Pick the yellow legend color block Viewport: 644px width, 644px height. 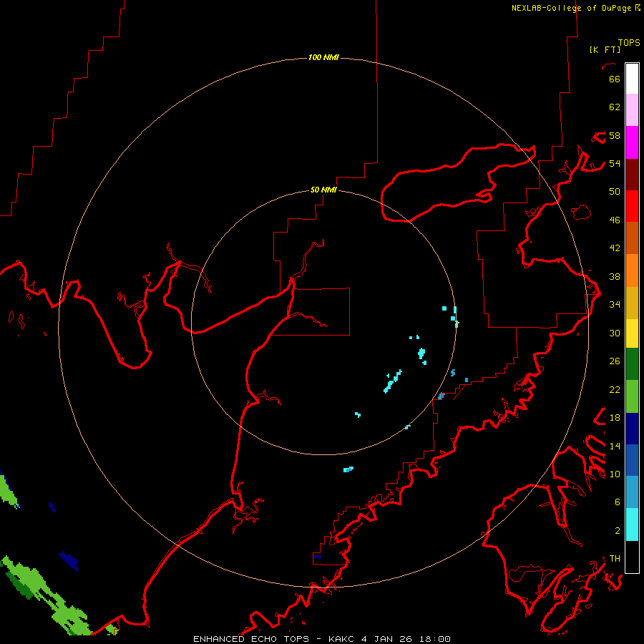click(632, 333)
